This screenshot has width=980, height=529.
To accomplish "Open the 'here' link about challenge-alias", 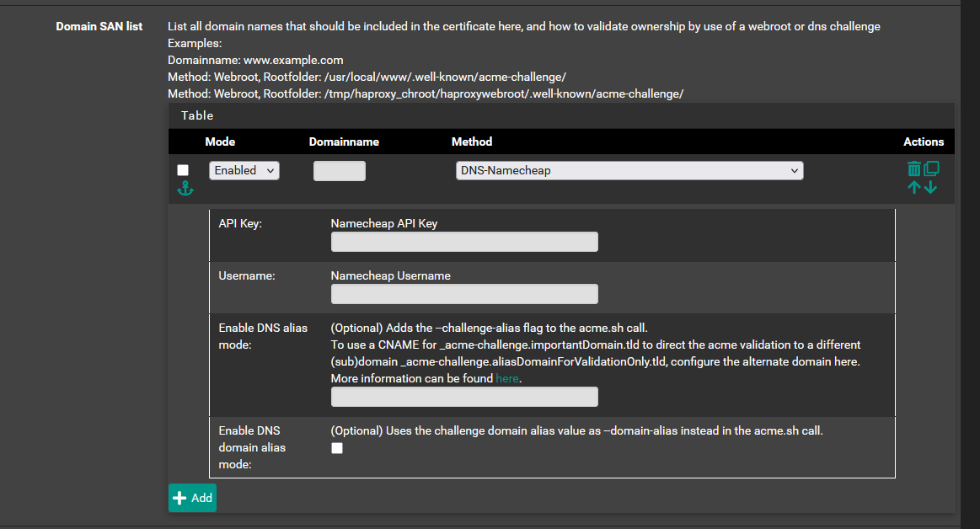I will tap(506, 378).
